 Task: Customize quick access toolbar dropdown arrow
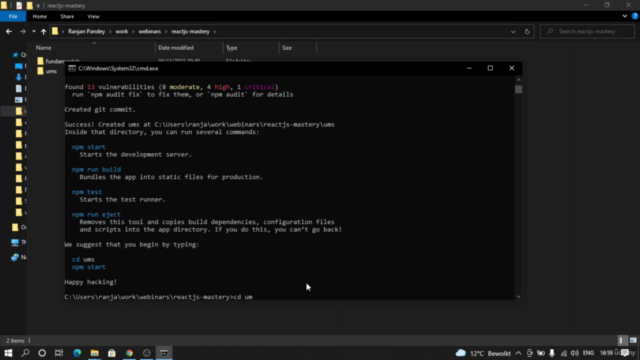click(x=38, y=6)
